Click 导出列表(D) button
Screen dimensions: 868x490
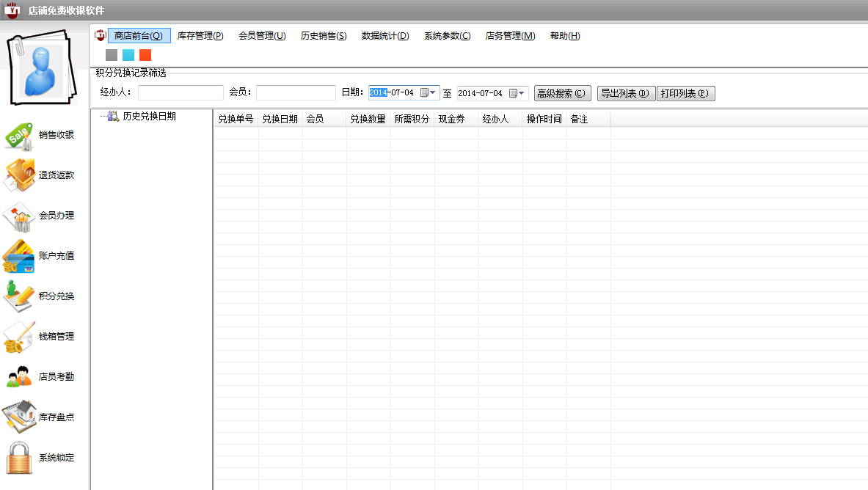click(x=626, y=94)
